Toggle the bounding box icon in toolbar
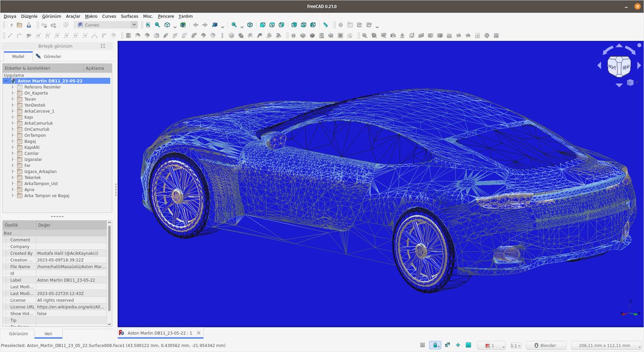This screenshot has width=644, height=352. [183, 25]
